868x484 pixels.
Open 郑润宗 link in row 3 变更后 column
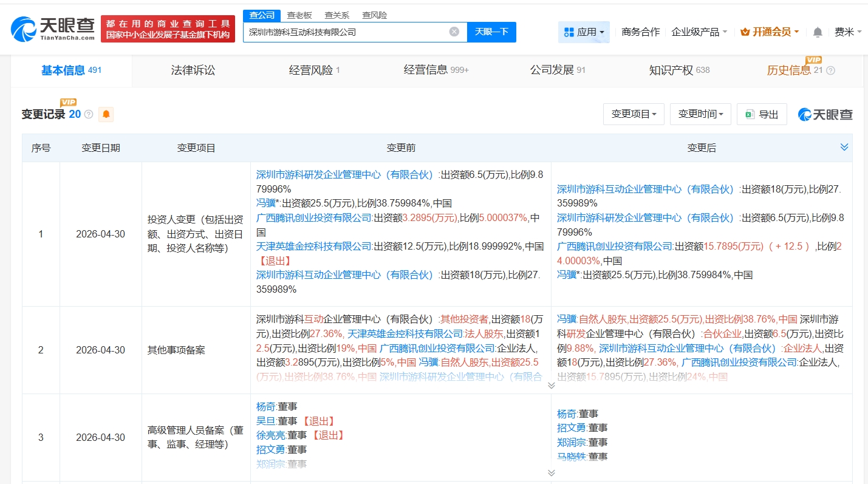coord(572,443)
